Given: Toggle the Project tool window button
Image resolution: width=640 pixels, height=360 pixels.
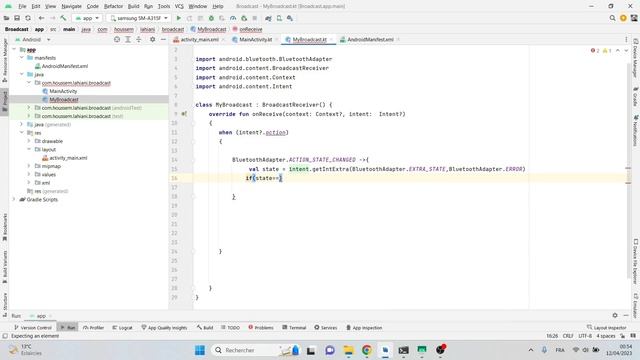Looking at the screenshot, I should tap(4, 101).
